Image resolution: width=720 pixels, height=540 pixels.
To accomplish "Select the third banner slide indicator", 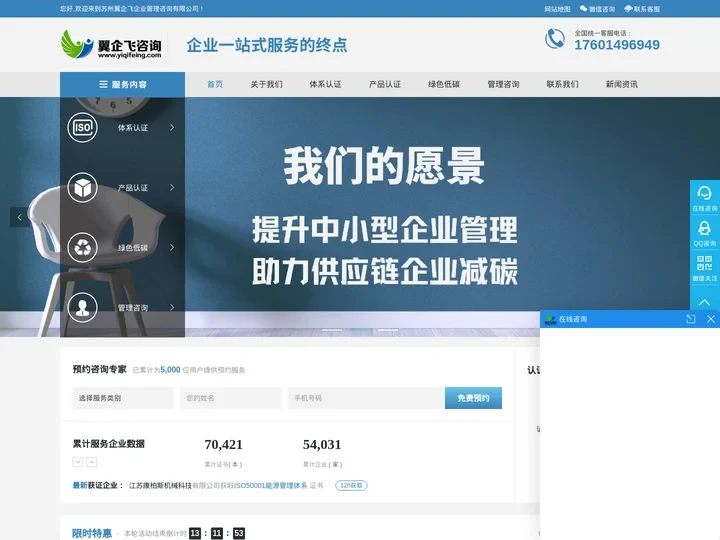I will 388,330.
